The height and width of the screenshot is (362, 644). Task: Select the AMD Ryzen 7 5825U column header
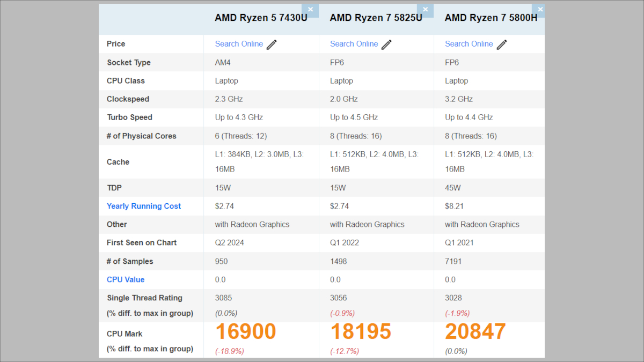pos(376,18)
